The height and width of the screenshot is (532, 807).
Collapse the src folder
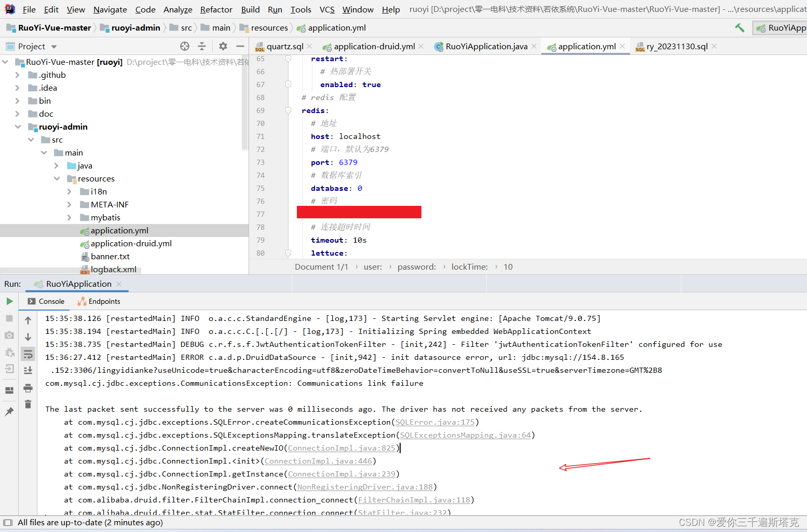[31, 139]
